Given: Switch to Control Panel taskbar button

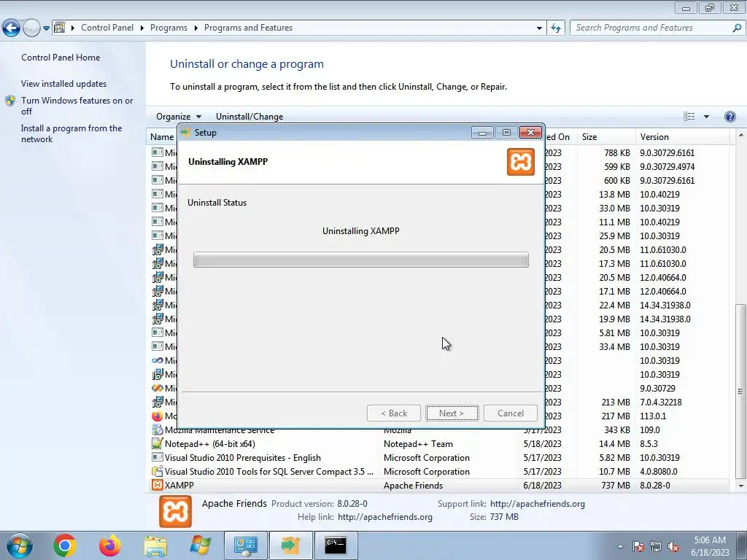Looking at the screenshot, I should coord(245,545).
